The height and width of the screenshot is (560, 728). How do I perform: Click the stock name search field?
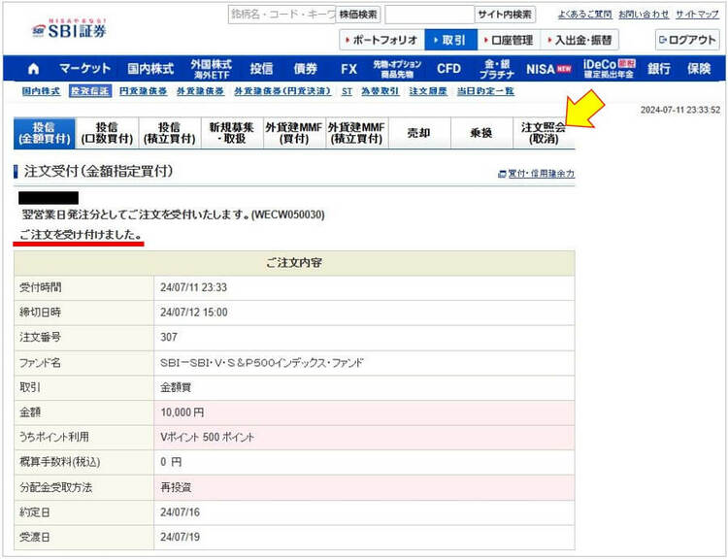click(281, 15)
